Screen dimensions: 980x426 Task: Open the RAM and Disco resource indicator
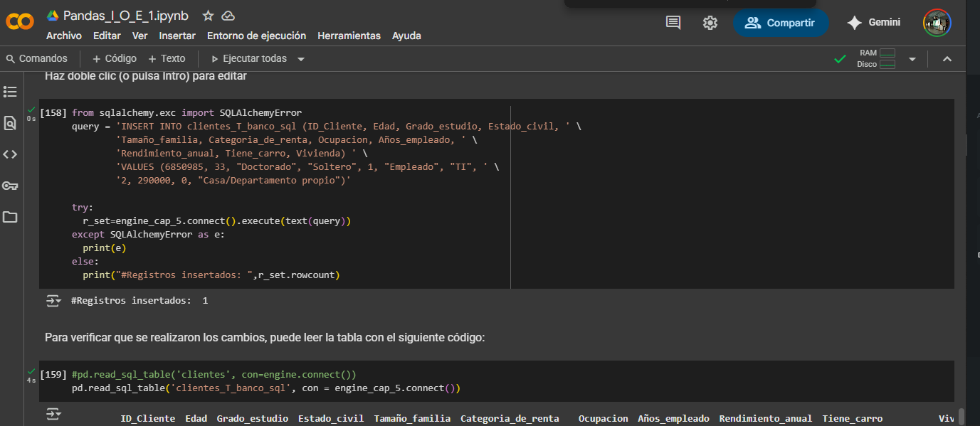click(x=876, y=58)
